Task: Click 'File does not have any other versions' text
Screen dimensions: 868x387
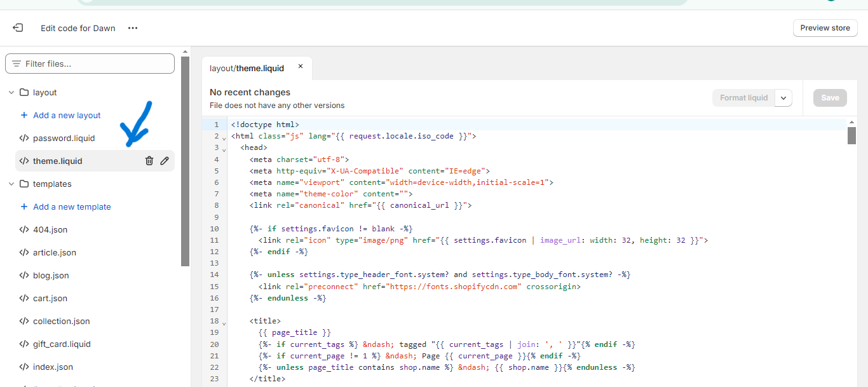Action: [x=277, y=105]
